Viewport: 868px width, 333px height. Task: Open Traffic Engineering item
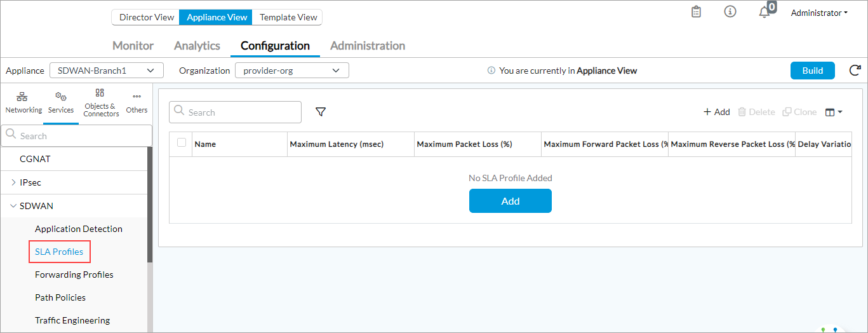(x=72, y=320)
